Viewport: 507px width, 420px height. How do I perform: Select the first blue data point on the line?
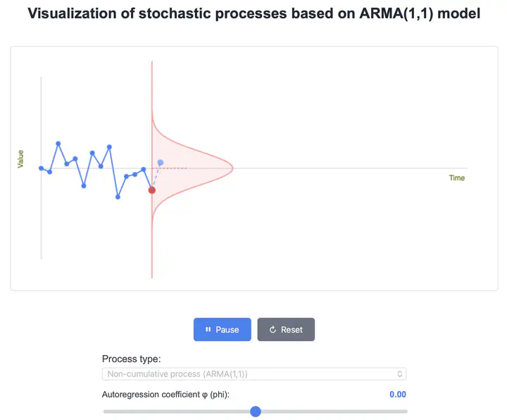pos(41,168)
